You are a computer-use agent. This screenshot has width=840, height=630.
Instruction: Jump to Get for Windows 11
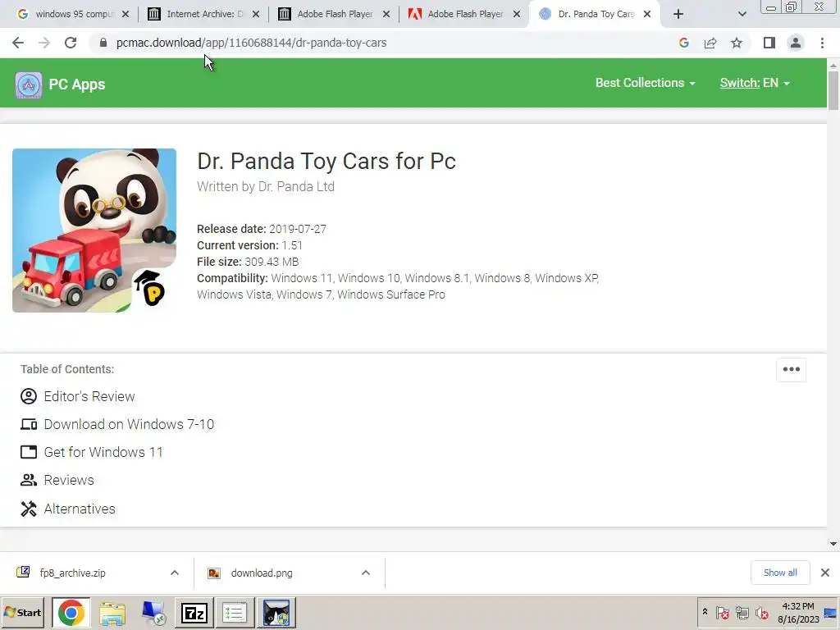click(x=103, y=452)
